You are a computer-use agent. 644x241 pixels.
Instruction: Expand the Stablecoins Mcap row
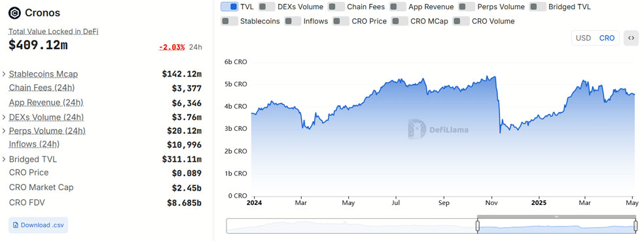[x=4, y=74]
